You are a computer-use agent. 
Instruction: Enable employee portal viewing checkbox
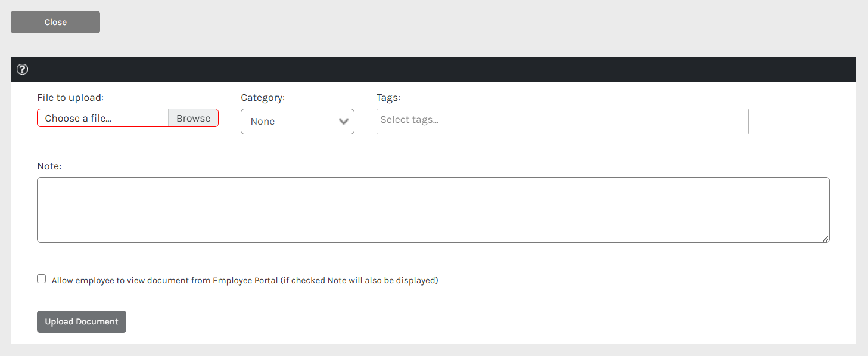(41, 279)
